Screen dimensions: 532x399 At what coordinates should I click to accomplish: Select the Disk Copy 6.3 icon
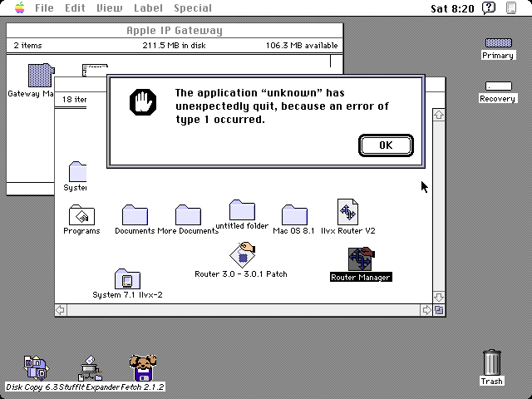click(36, 367)
